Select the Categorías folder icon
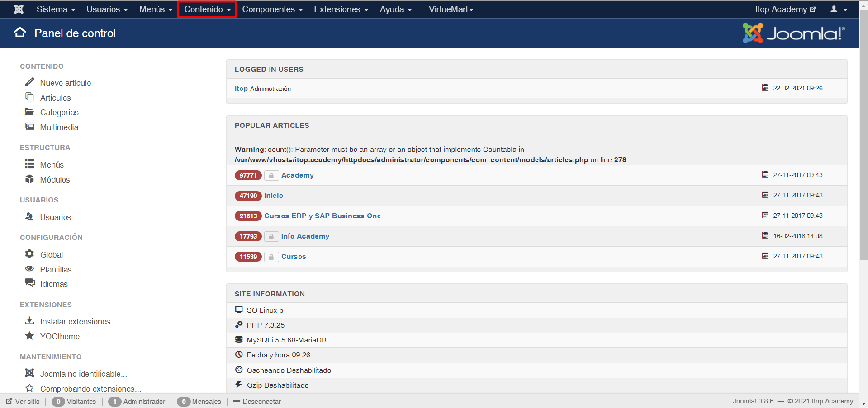Screen dimensions: 868x408 (x=29, y=112)
